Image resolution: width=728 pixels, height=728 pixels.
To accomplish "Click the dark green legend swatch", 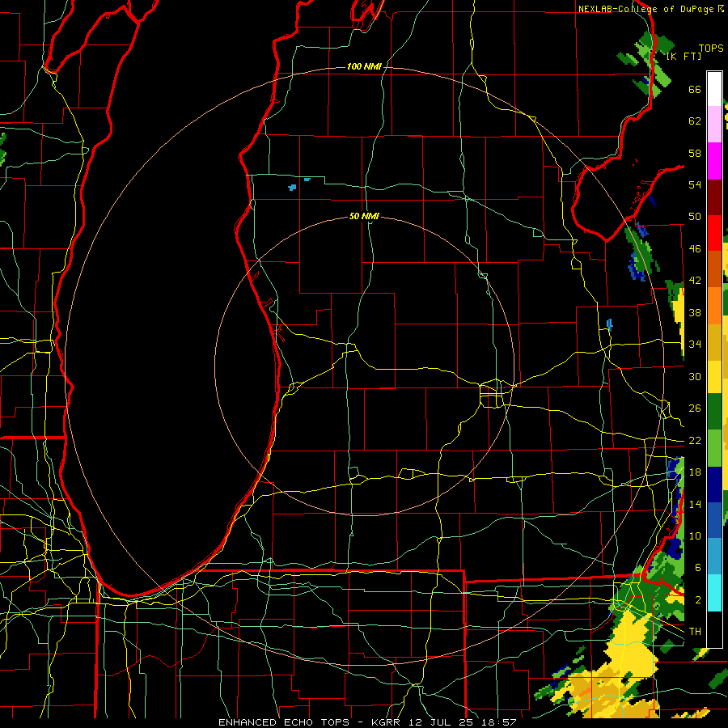I will (714, 412).
